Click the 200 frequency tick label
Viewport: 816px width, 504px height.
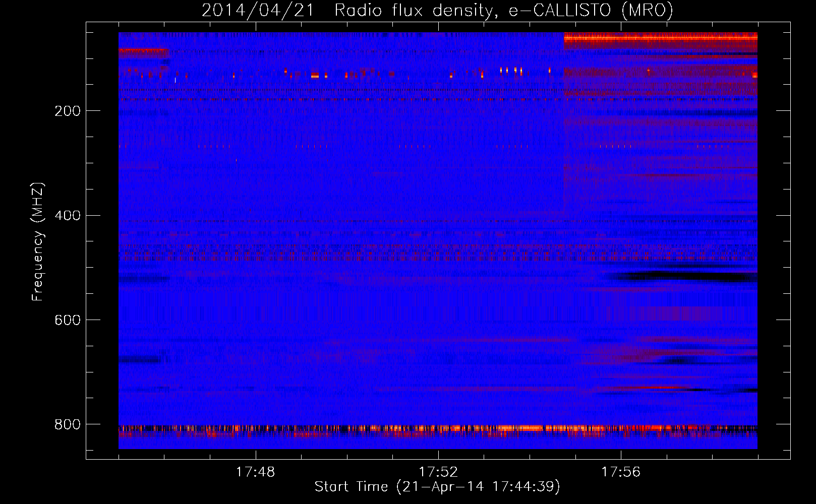click(x=68, y=111)
